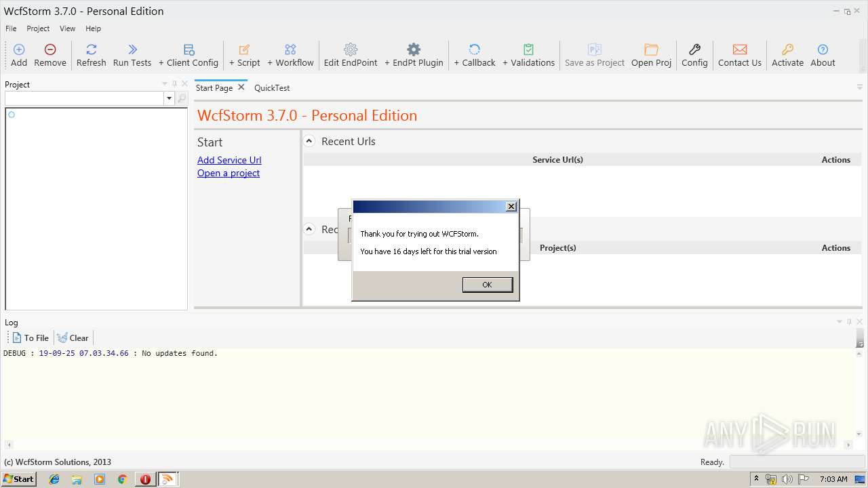Click Recent Urls Actions column header

(836, 160)
